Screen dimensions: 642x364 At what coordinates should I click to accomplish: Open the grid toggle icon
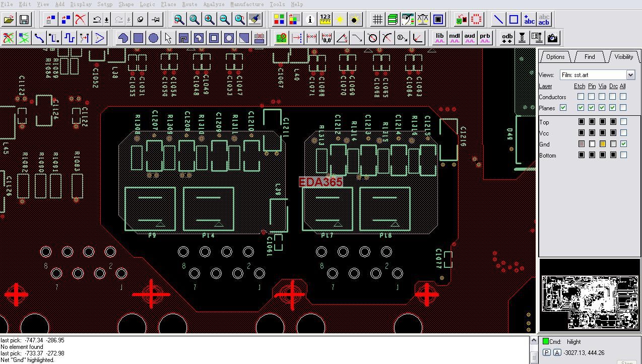377,20
